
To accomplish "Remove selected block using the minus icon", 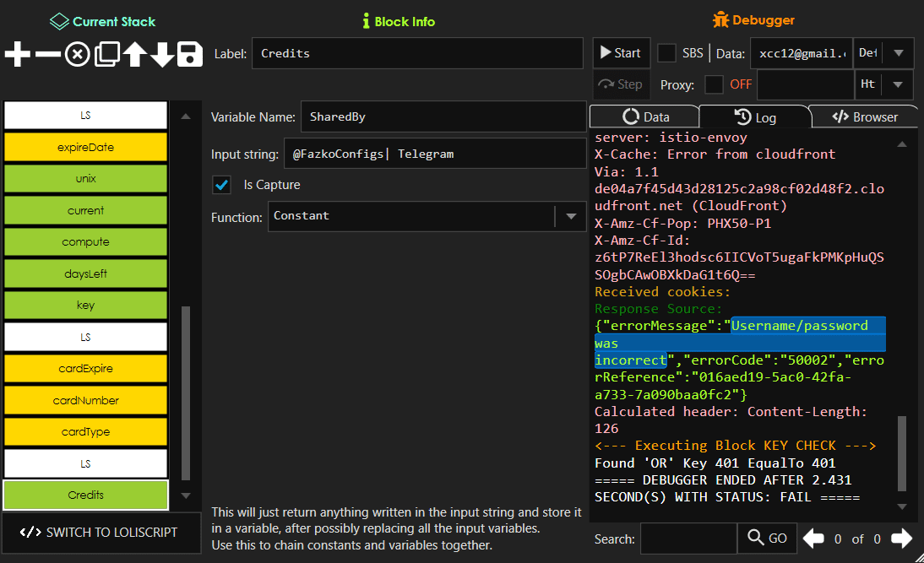I will click(46, 54).
